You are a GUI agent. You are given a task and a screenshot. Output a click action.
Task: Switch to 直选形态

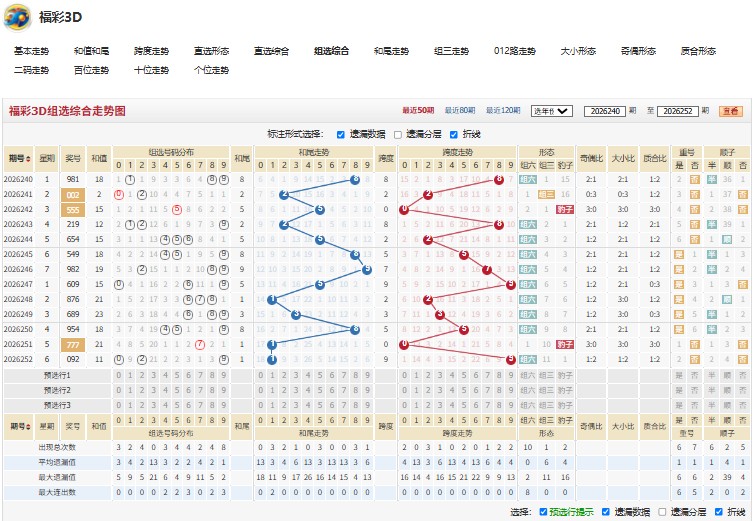tap(211, 51)
